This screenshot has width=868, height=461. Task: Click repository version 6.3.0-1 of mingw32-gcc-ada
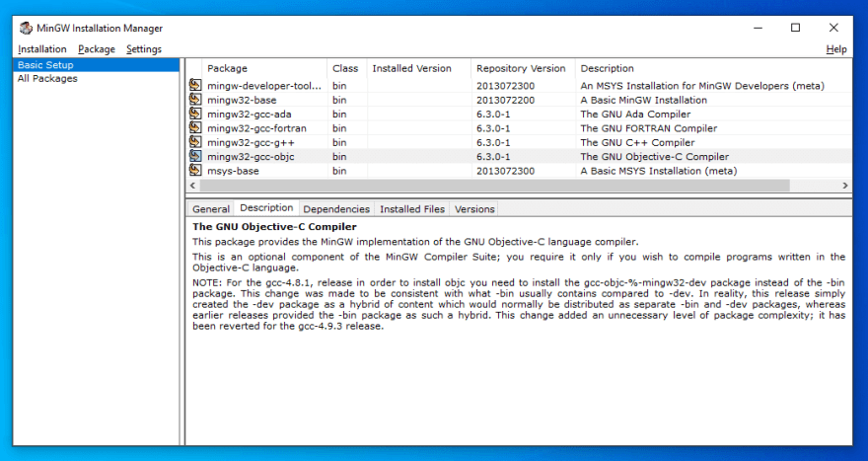[493, 115]
